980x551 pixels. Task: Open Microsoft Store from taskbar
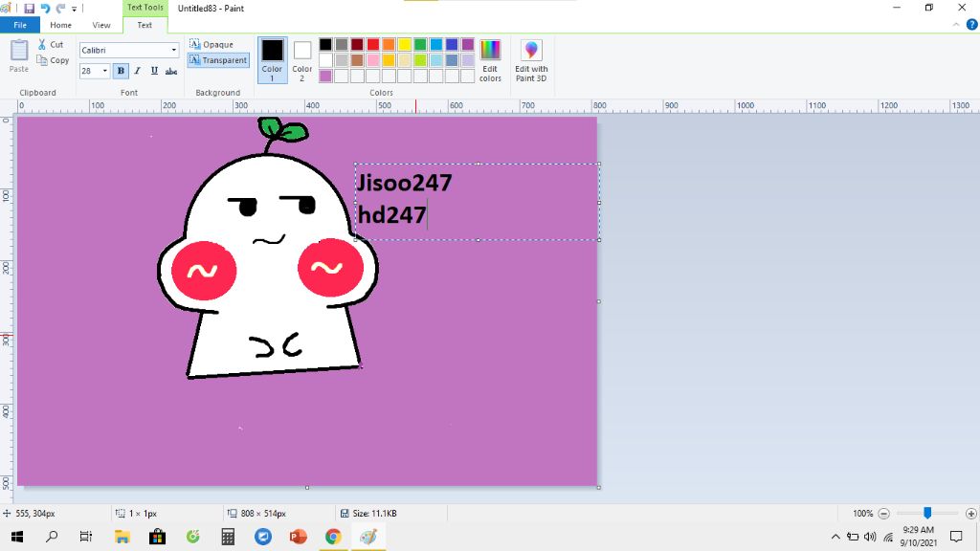click(157, 537)
